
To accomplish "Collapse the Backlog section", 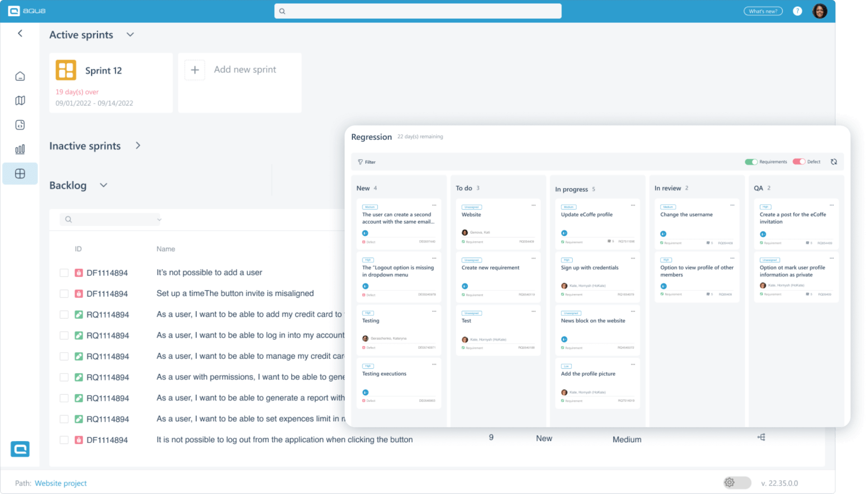I will (x=104, y=185).
